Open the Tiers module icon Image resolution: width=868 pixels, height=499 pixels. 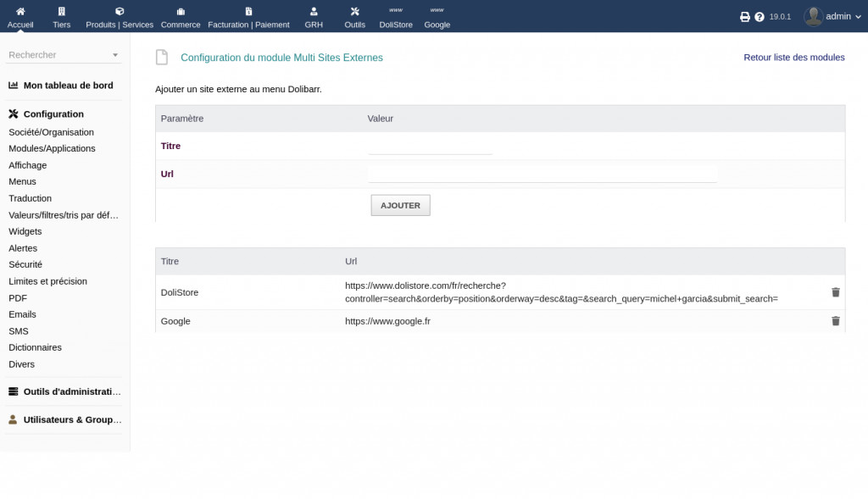tap(61, 12)
